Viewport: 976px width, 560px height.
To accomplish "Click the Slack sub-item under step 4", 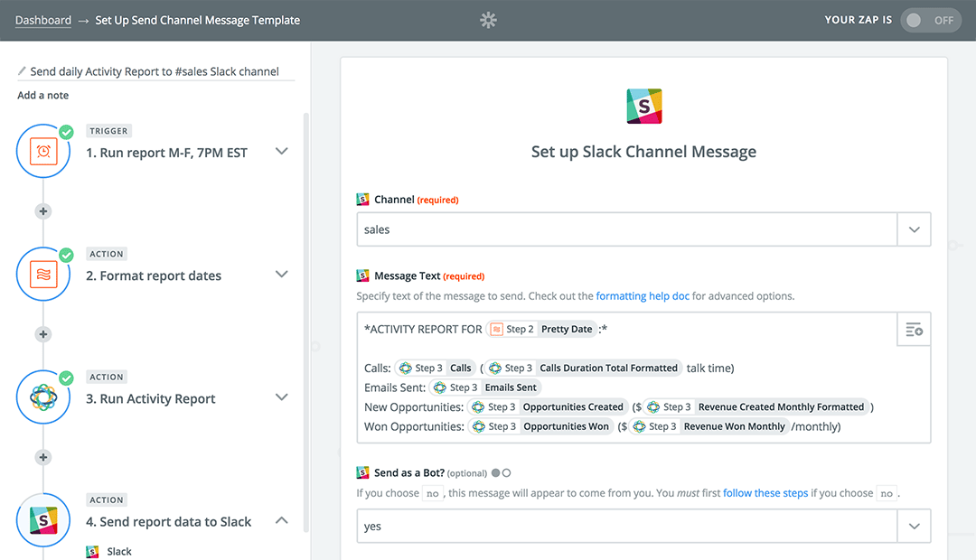I will (119, 551).
